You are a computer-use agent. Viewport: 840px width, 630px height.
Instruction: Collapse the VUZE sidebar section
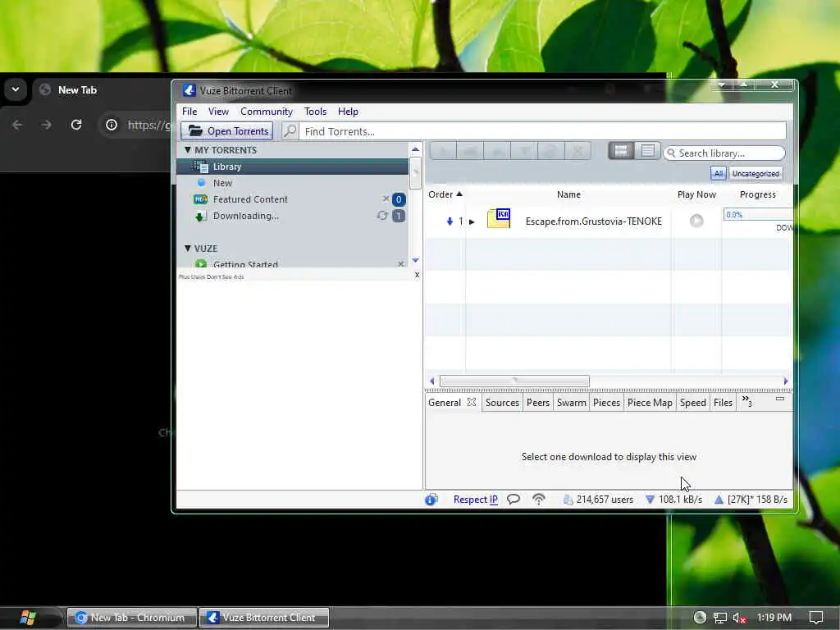pyautogui.click(x=188, y=248)
